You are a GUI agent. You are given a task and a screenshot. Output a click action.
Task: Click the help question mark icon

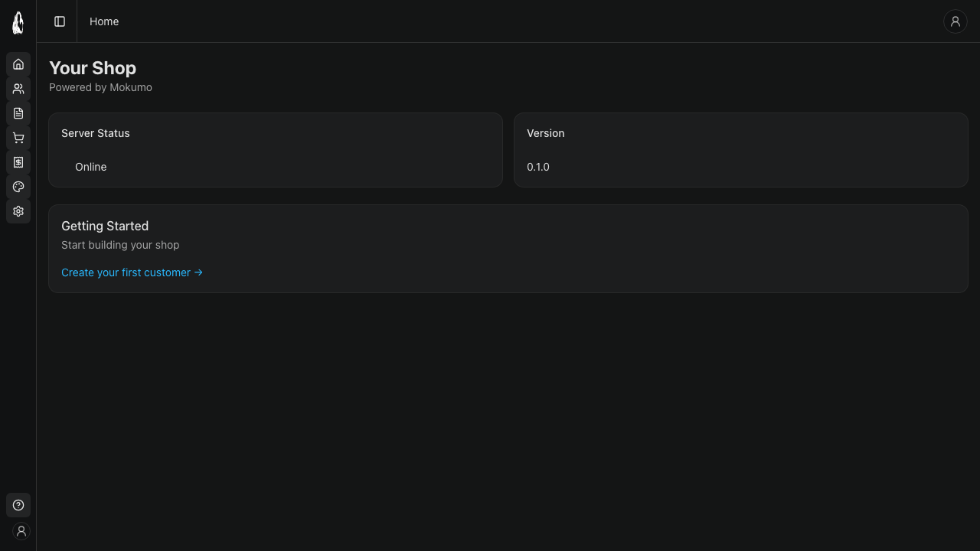click(18, 505)
